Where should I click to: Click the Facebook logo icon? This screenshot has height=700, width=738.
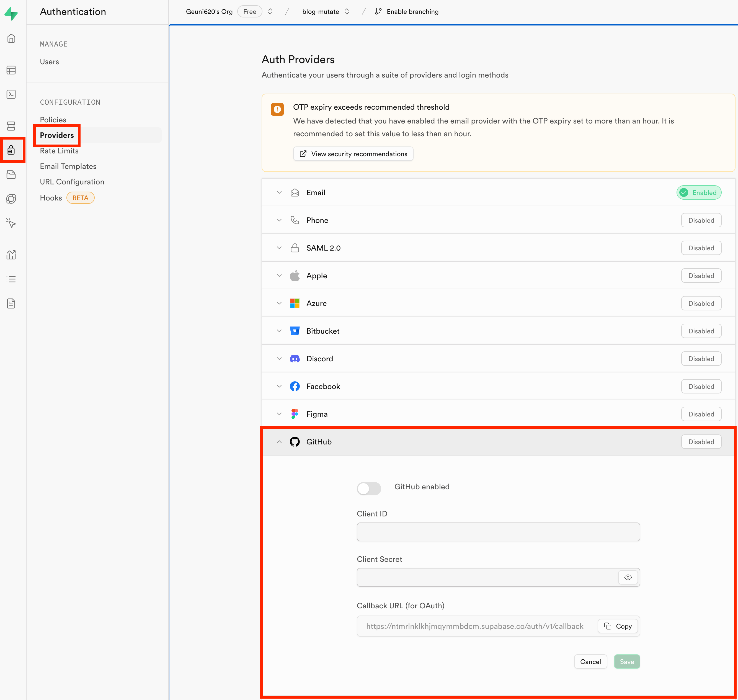(x=295, y=386)
